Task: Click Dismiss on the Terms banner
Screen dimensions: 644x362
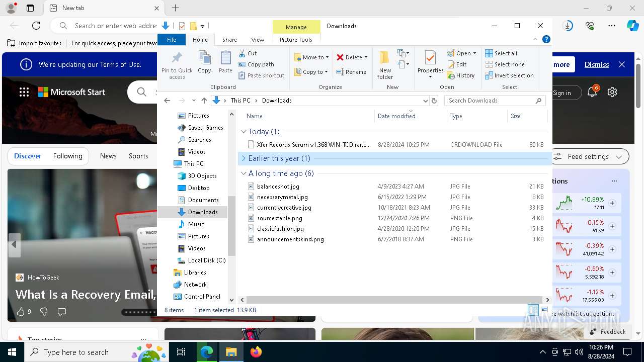Action: coord(597,64)
